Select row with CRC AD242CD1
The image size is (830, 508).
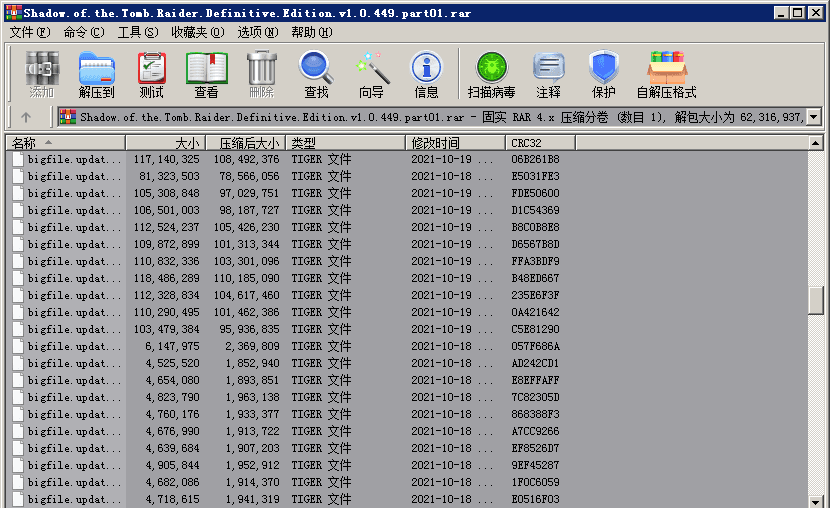407,363
